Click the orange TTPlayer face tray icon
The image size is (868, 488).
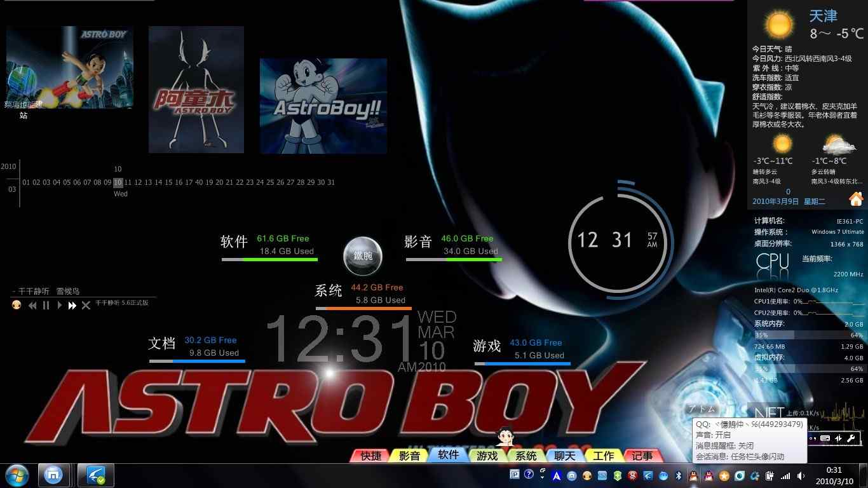pos(587,475)
